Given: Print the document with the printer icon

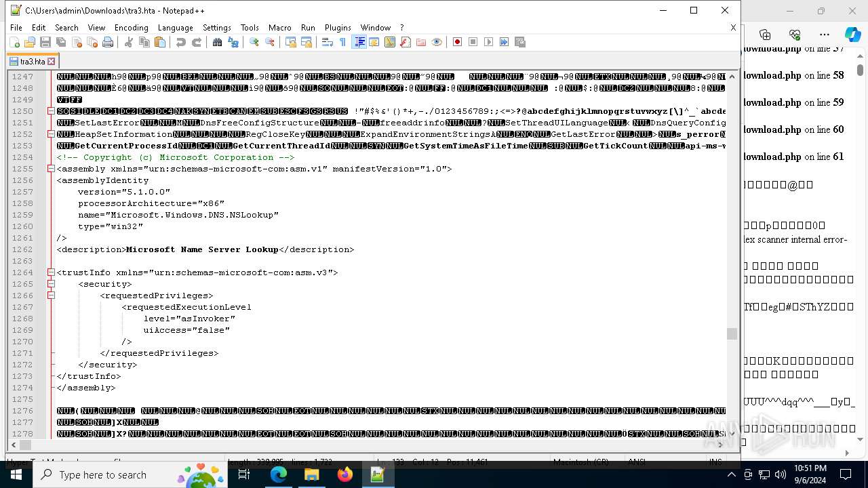Looking at the screenshot, I should tap(108, 42).
